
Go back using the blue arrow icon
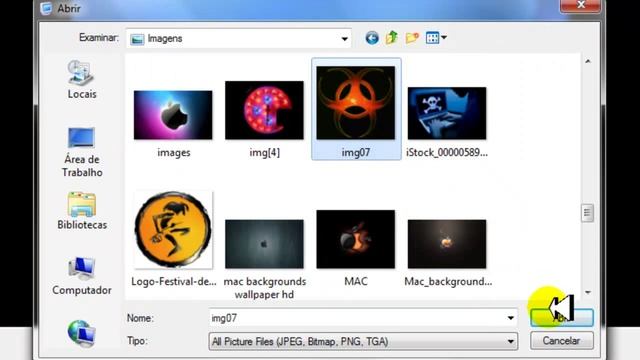pyautogui.click(x=372, y=38)
